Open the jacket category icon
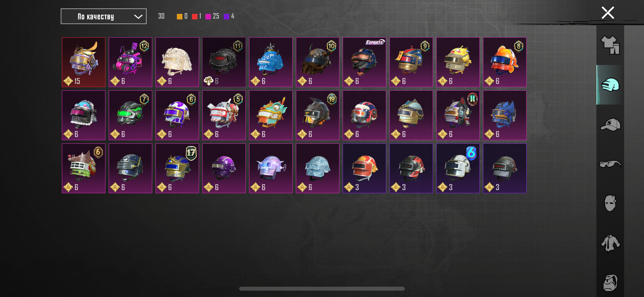Viewport: 644px width, 297px height. coord(610,243)
